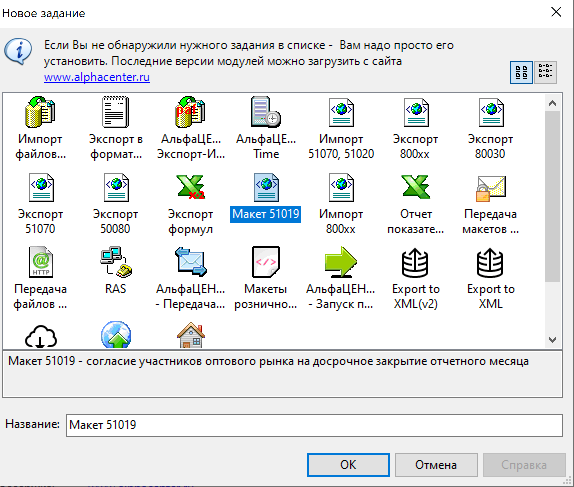This screenshot has height=487, width=574.
Task: Switch to large icons view mode
Action: tap(521, 72)
